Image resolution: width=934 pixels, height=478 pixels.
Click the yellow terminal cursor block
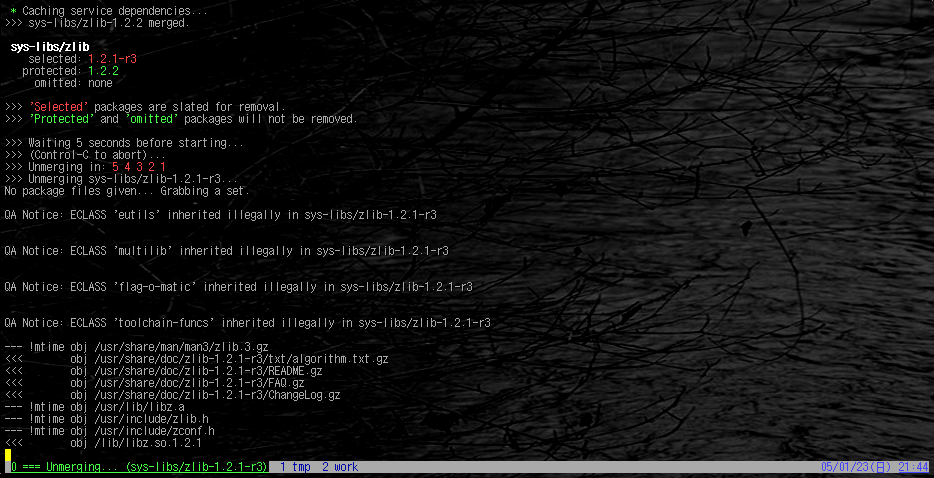[8, 455]
